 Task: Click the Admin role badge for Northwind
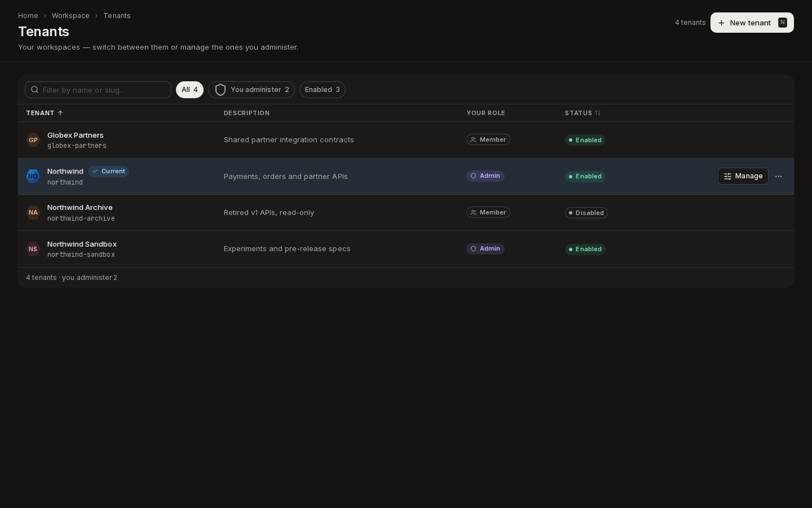[x=486, y=176]
